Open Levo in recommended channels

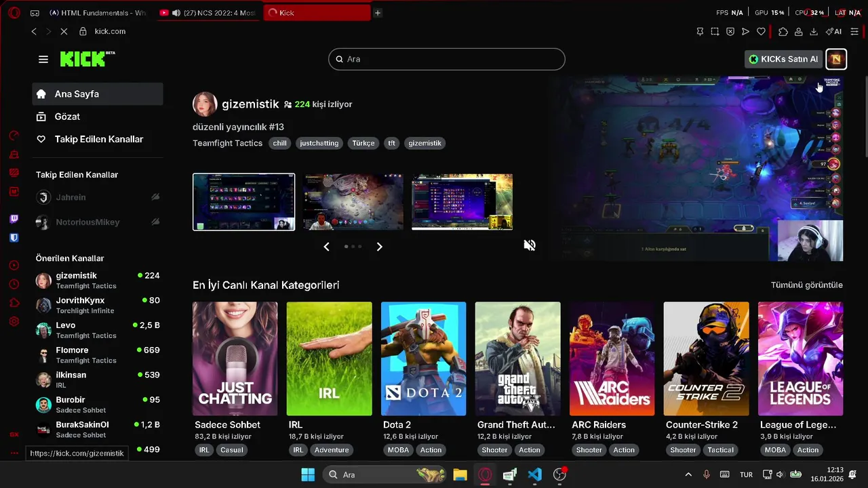click(98, 330)
